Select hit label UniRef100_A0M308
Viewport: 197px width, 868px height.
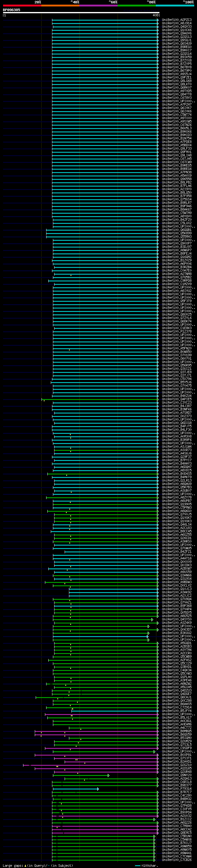click(x=176, y=436)
